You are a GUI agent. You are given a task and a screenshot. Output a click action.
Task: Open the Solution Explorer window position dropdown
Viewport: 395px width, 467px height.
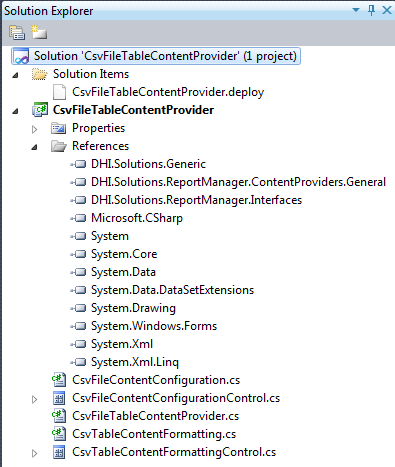(x=356, y=10)
